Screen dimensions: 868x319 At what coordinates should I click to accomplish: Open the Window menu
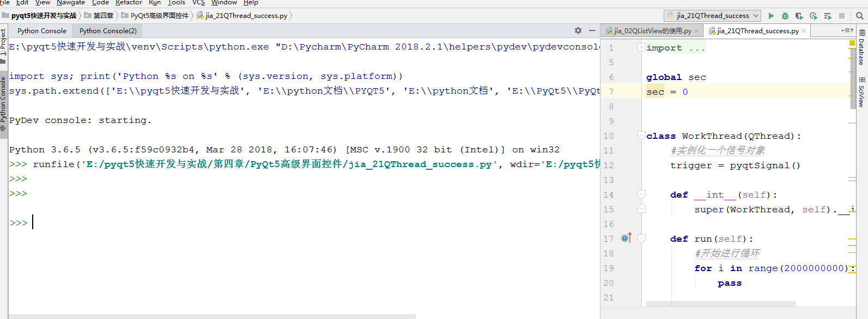click(x=224, y=3)
